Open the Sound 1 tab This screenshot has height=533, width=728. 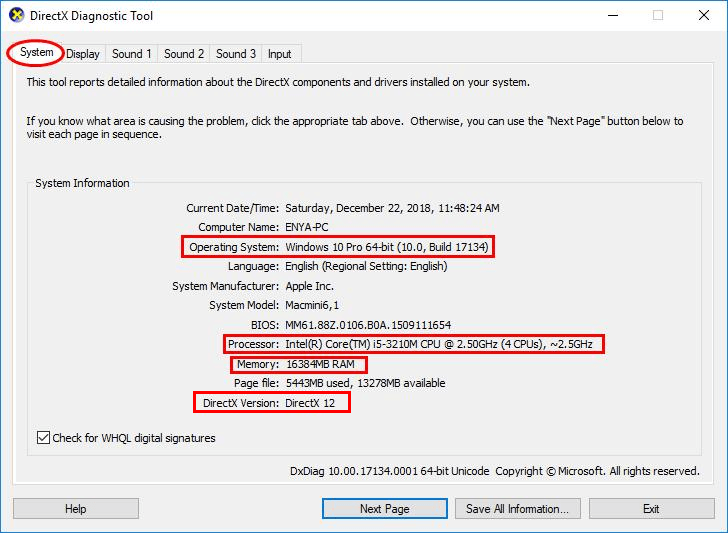click(132, 54)
